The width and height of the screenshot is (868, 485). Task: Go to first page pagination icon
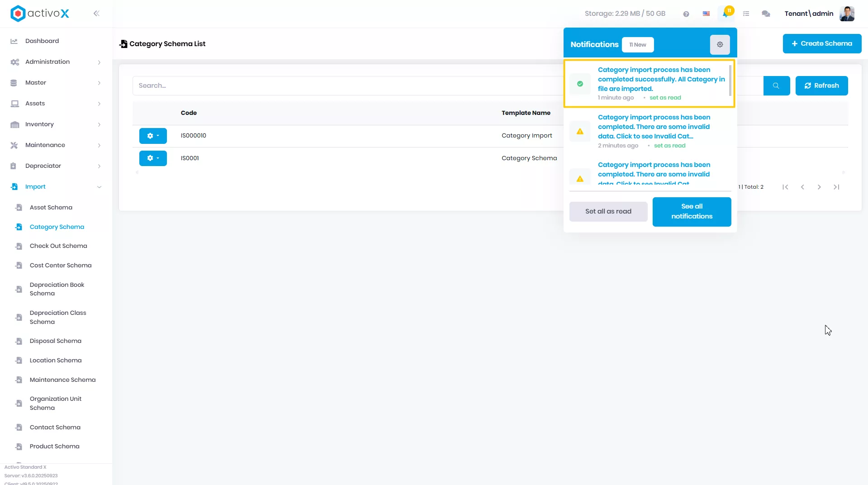click(x=785, y=187)
